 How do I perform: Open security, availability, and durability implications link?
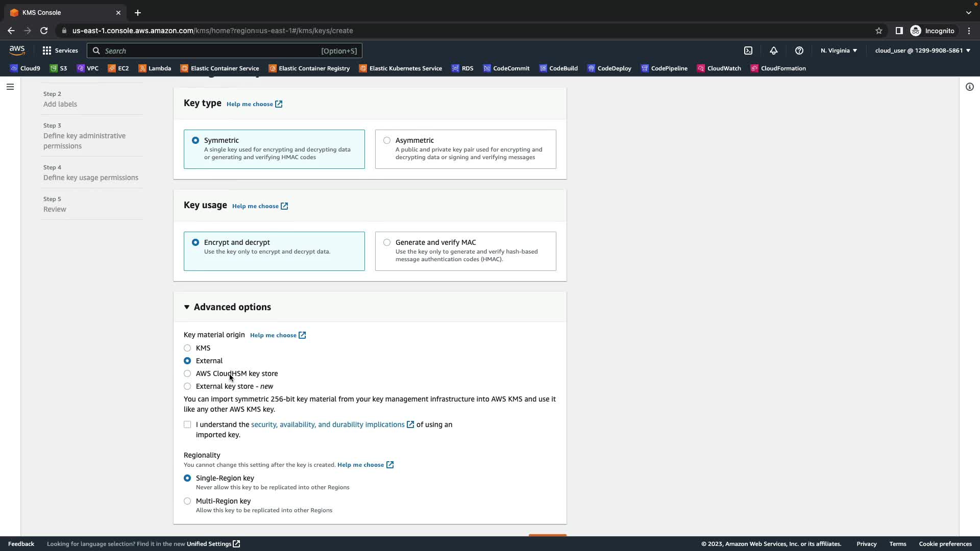(328, 424)
